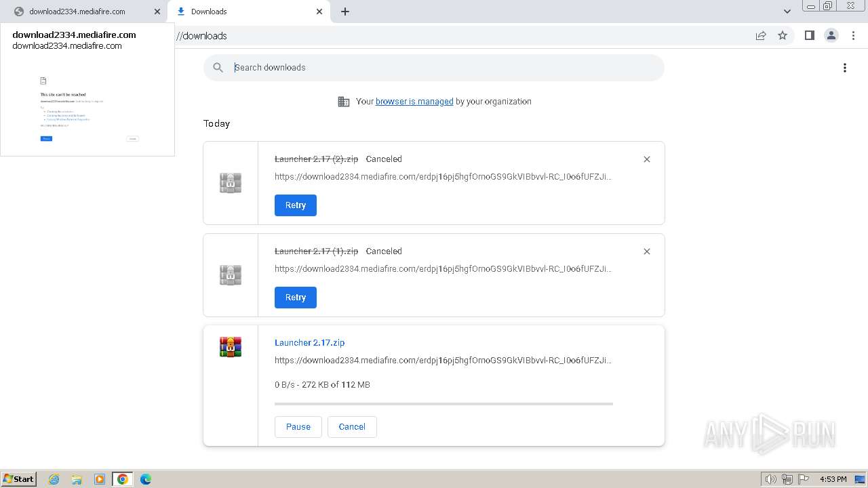This screenshot has height=488, width=868.
Task: Launch Internet Explorer from the taskbar
Action: [54, 479]
